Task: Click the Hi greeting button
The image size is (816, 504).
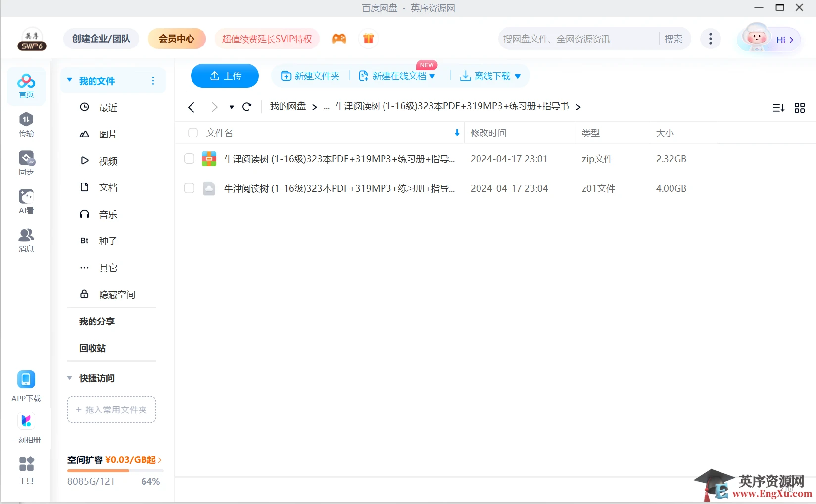Action: (x=785, y=40)
